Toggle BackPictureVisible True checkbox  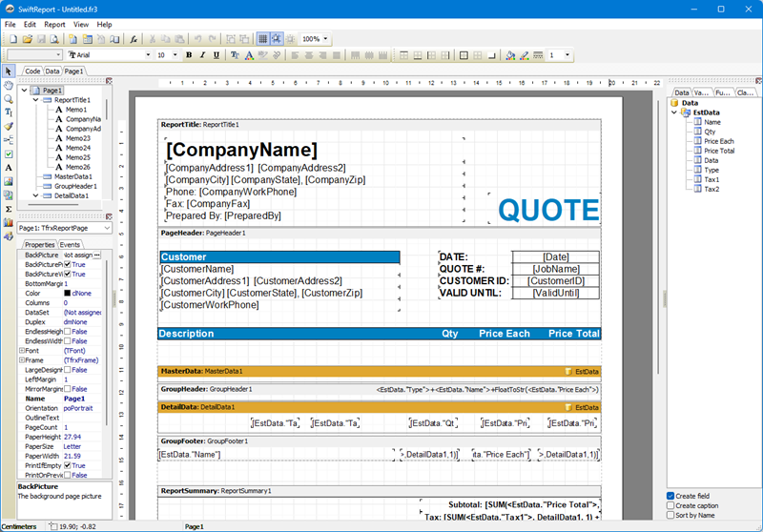pos(68,275)
